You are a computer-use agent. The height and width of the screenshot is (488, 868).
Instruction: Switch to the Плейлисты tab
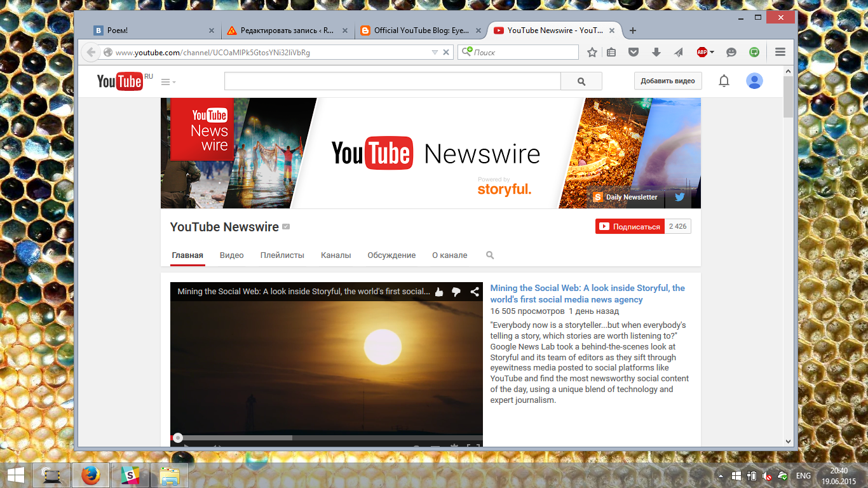tap(282, 255)
